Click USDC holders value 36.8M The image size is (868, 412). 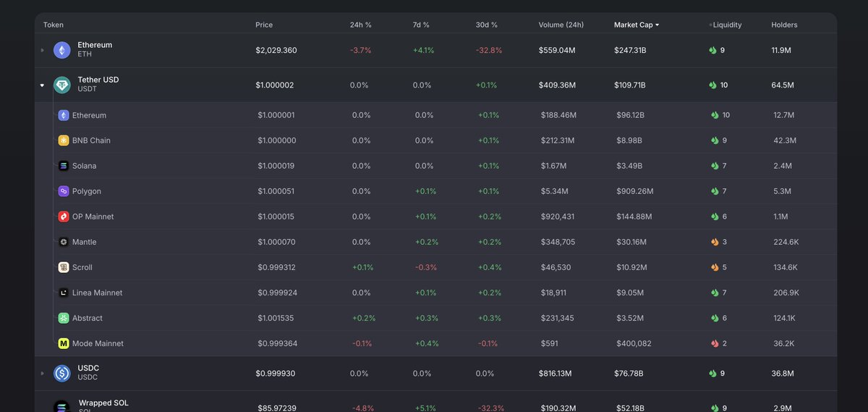pos(783,373)
